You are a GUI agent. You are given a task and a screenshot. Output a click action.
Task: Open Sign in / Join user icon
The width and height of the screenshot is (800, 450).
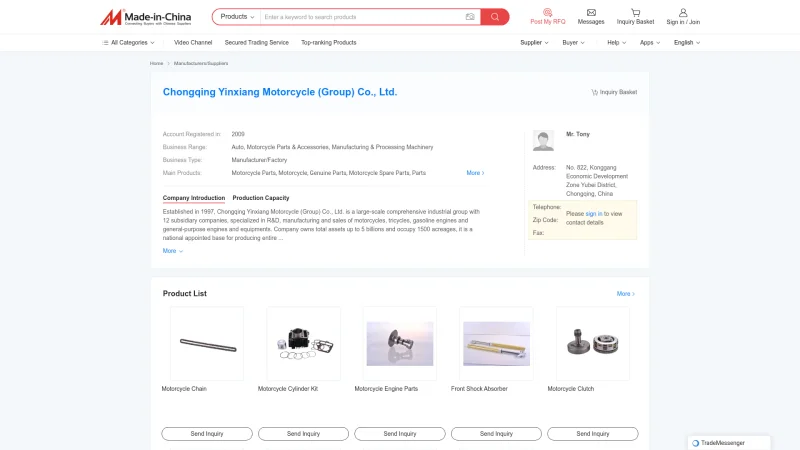tap(683, 12)
